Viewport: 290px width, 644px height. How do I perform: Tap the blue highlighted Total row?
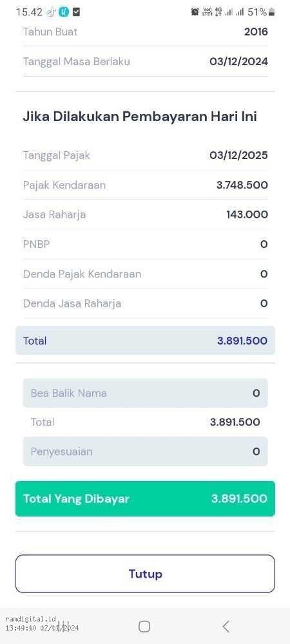point(145,341)
